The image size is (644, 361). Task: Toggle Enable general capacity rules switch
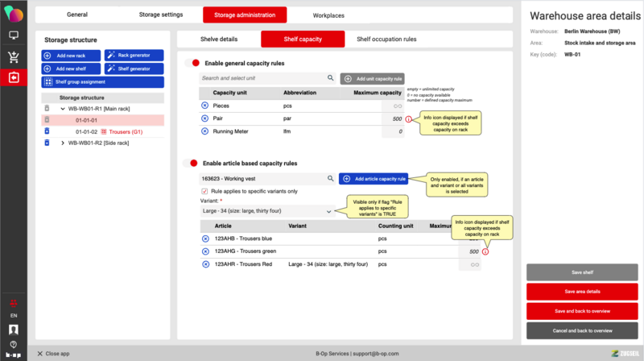[x=192, y=63]
